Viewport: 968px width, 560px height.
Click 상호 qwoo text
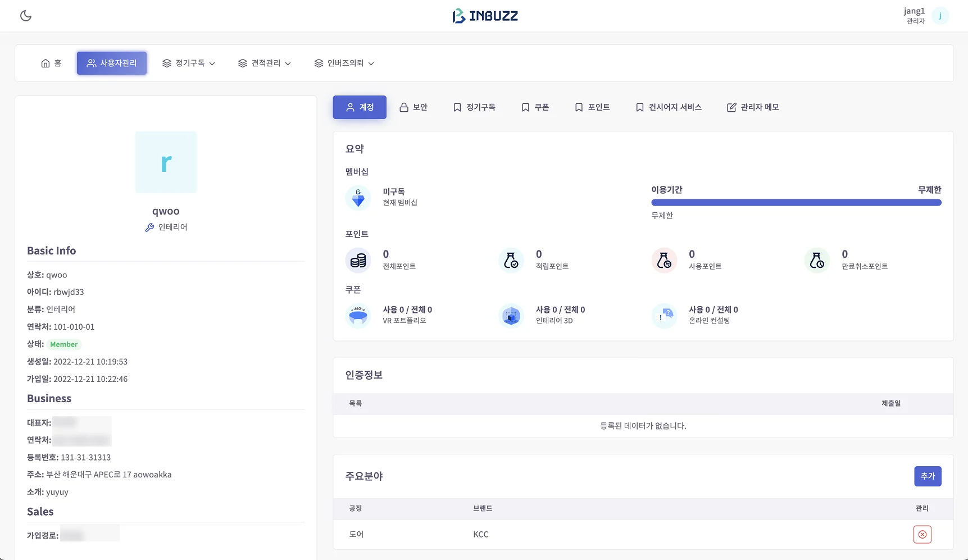pos(47,275)
